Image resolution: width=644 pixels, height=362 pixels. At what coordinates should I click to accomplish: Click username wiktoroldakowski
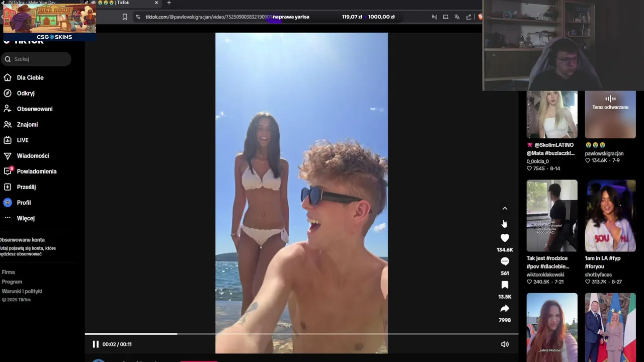[x=545, y=275]
